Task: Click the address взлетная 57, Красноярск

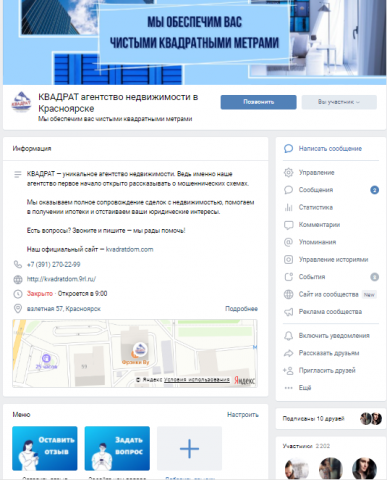Action: (x=64, y=309)
